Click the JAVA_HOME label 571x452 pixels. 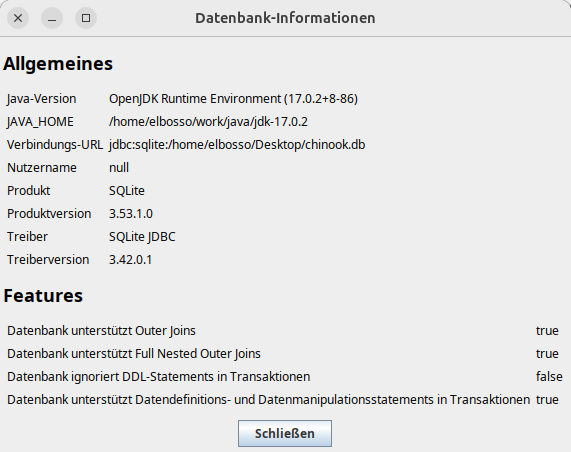[x=40, y=122]
